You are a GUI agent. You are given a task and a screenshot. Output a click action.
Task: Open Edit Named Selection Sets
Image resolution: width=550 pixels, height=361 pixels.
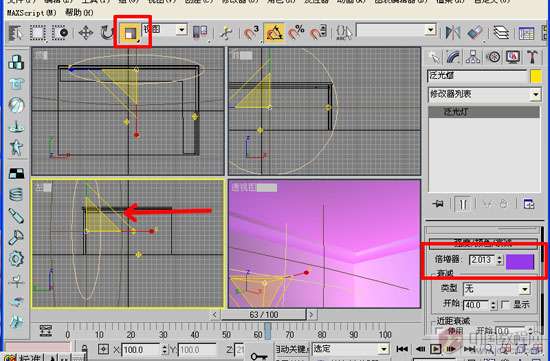coord(344,33)
